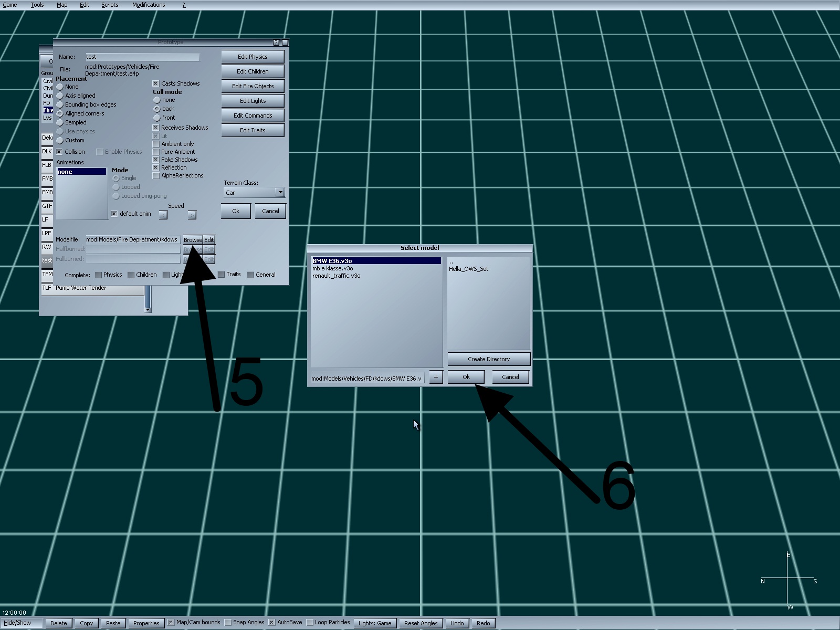Toggle Traits complete checkbox

[222, 275]
